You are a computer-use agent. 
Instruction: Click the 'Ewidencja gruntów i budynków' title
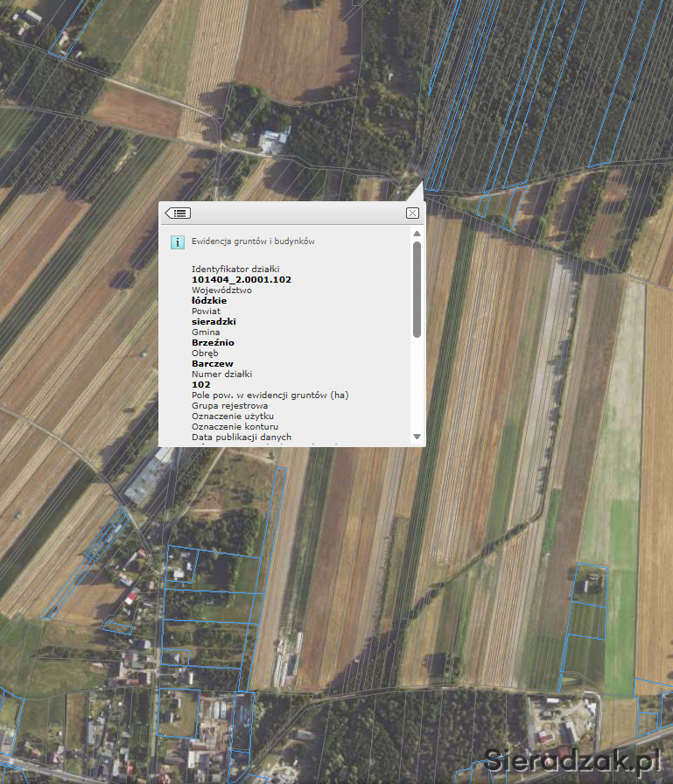[x=253, y=241]
